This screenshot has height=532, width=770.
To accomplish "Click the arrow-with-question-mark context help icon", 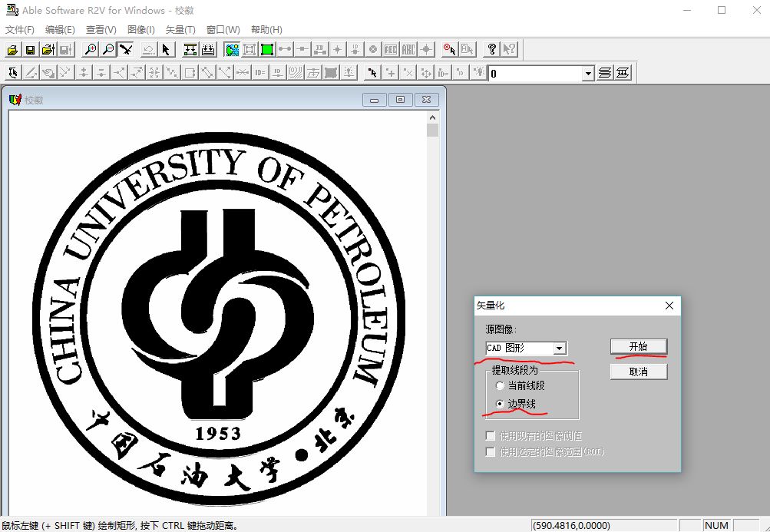I will [509, 50].
